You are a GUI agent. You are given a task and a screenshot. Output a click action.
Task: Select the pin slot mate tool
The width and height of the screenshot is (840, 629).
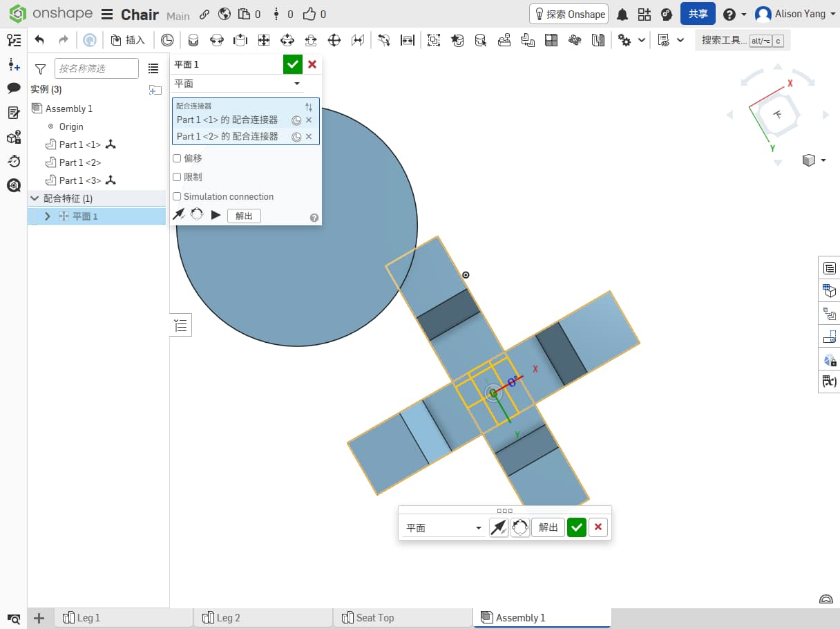tap(311, 40)
